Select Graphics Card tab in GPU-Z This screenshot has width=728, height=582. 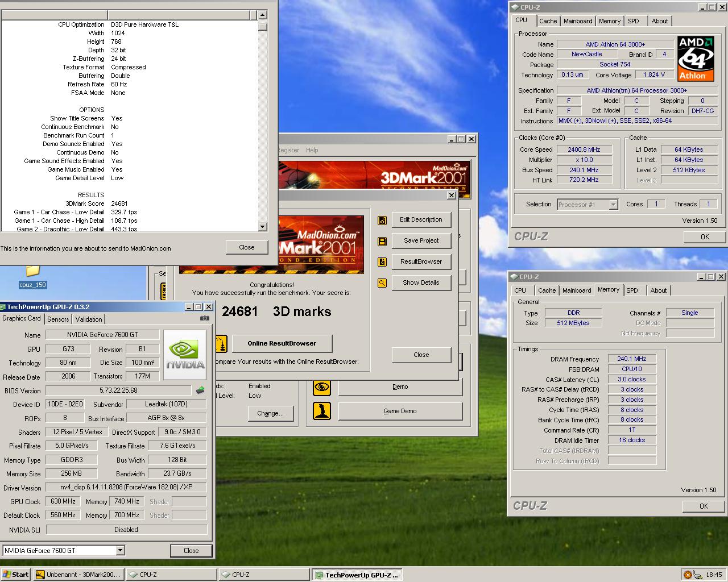click(22, 318)
